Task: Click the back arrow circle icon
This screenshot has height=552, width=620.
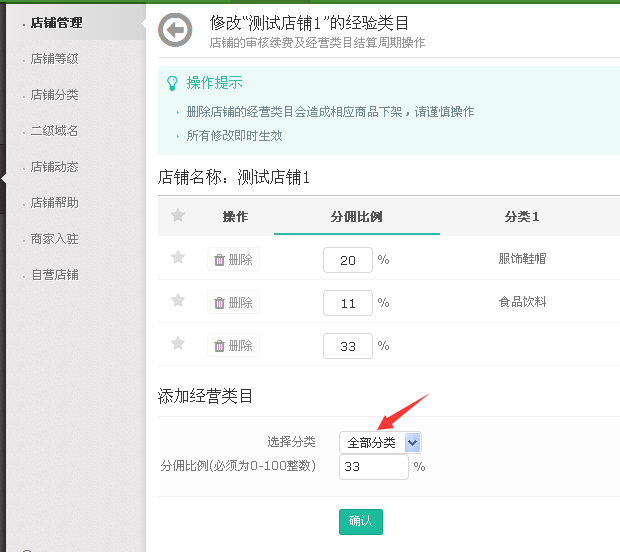Action: point(176,31)
